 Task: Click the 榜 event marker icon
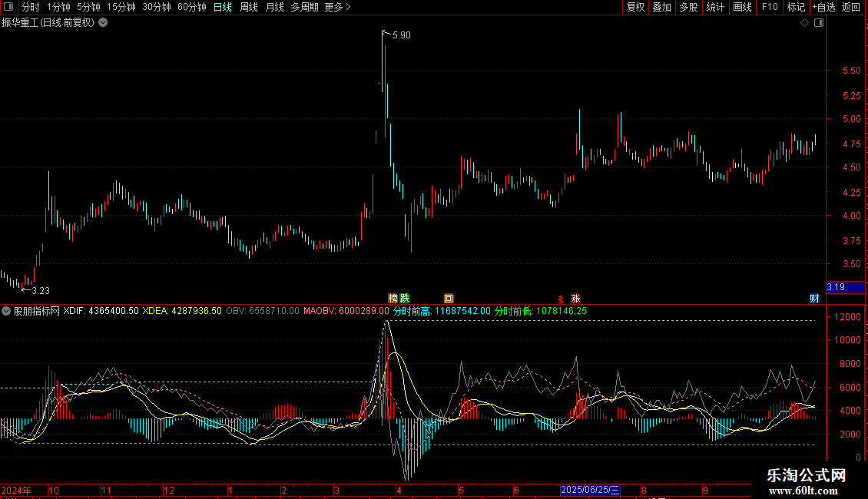(393, 298)
